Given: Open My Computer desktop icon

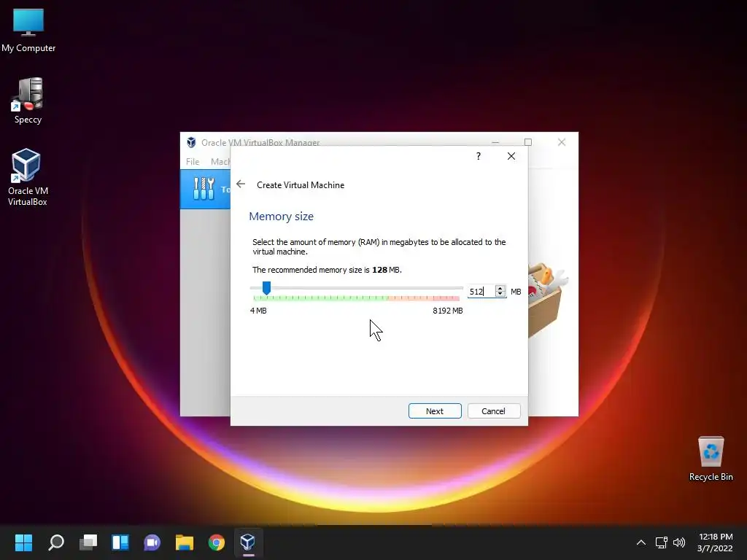Looking at the screenshot, I should [28, 31].
